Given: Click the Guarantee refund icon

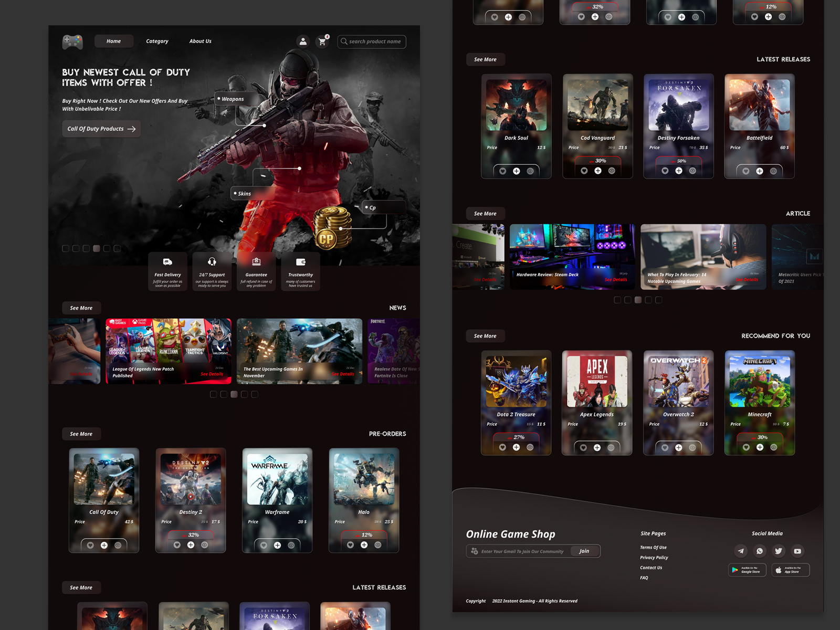Looking at the screenshot, I should 256,262.
